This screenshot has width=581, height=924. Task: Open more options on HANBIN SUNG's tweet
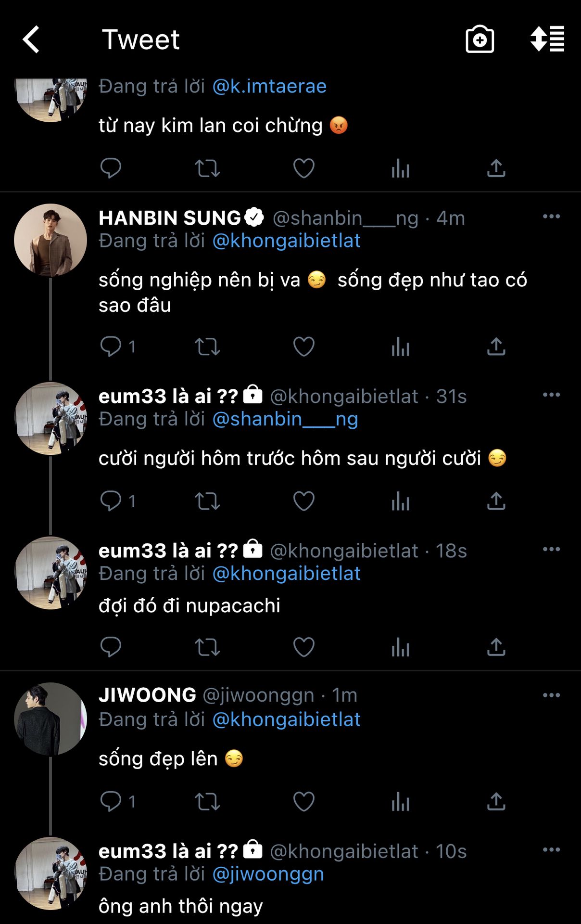(x=551, y=217)
